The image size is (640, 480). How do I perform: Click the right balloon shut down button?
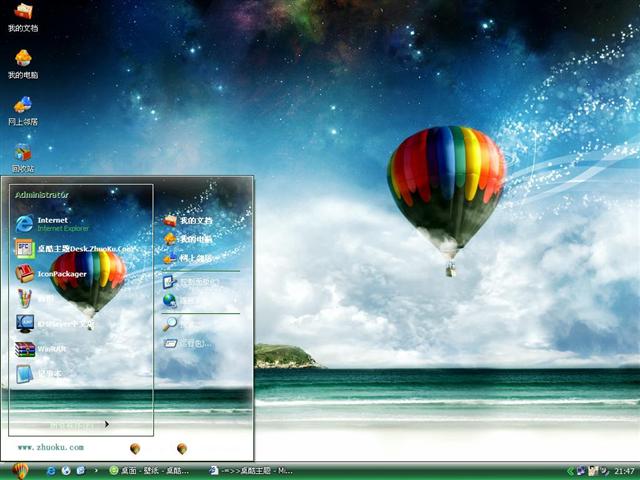click(x=182, y=449)
